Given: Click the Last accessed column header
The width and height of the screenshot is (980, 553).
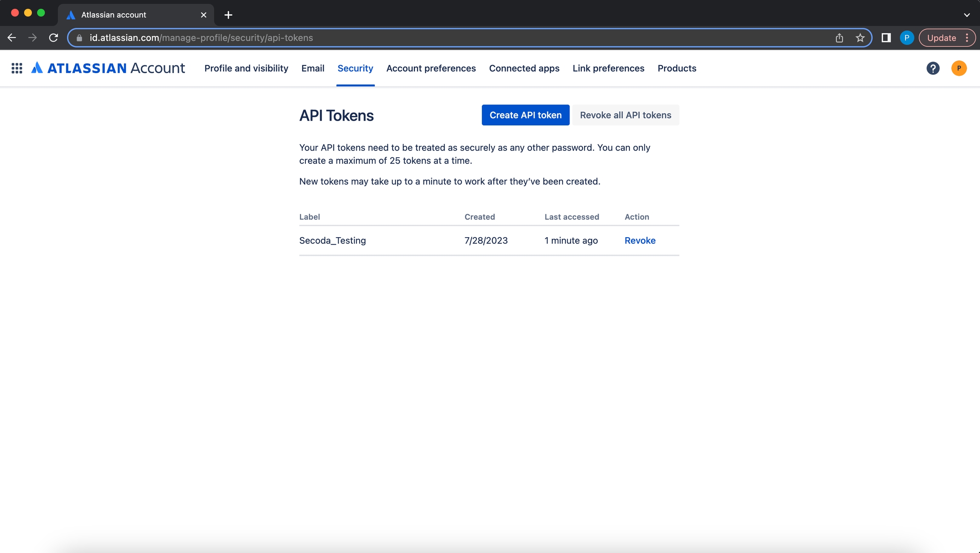Looking at the screenshot, I should click(572, 217).
